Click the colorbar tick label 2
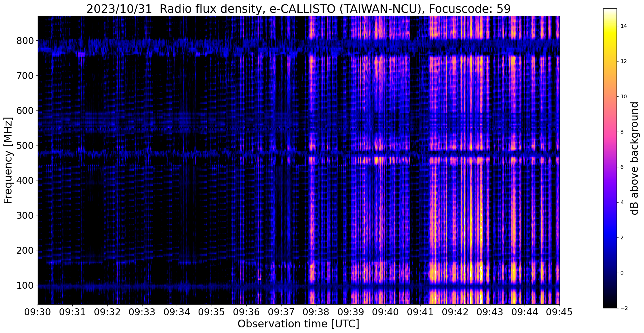Image resolution: width=644 pixels, height=333 pixels. [x=622, y=238]
